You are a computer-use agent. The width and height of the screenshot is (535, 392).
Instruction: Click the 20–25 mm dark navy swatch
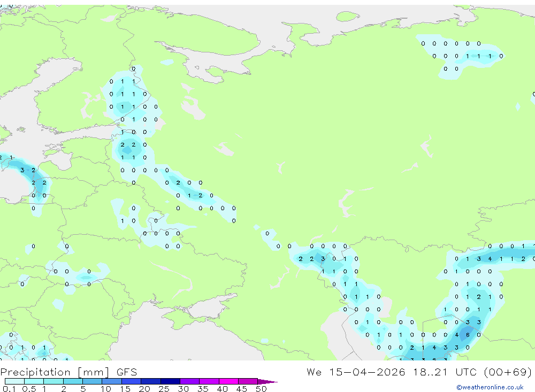(150, 381)
